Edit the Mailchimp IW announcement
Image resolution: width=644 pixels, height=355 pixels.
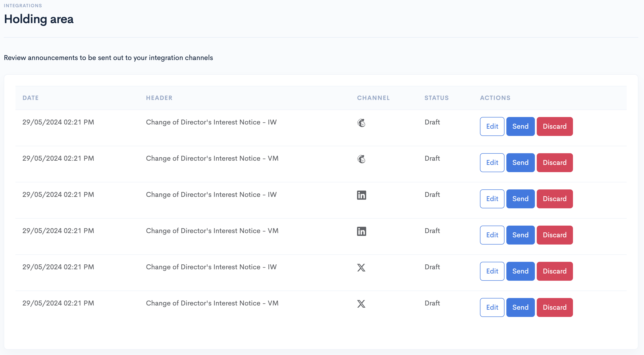492,126
